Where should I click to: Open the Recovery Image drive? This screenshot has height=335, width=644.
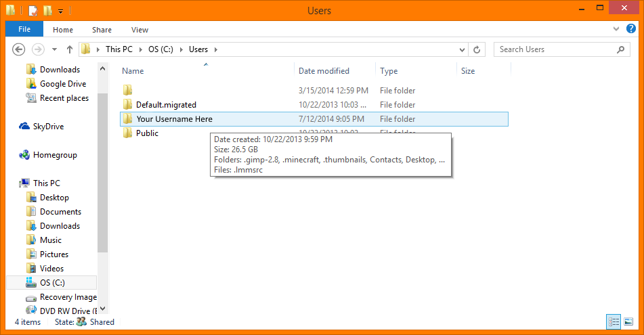[x=68, y=297]
